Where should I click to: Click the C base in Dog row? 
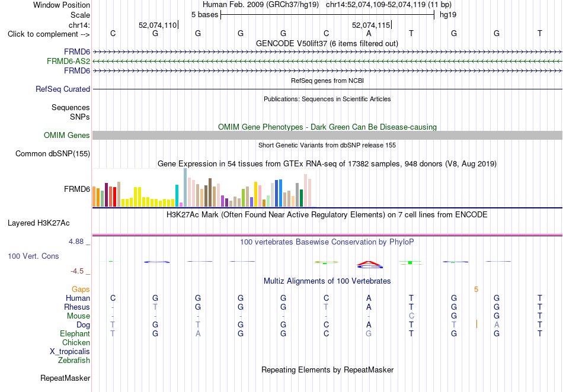click(x=326, y=325)
